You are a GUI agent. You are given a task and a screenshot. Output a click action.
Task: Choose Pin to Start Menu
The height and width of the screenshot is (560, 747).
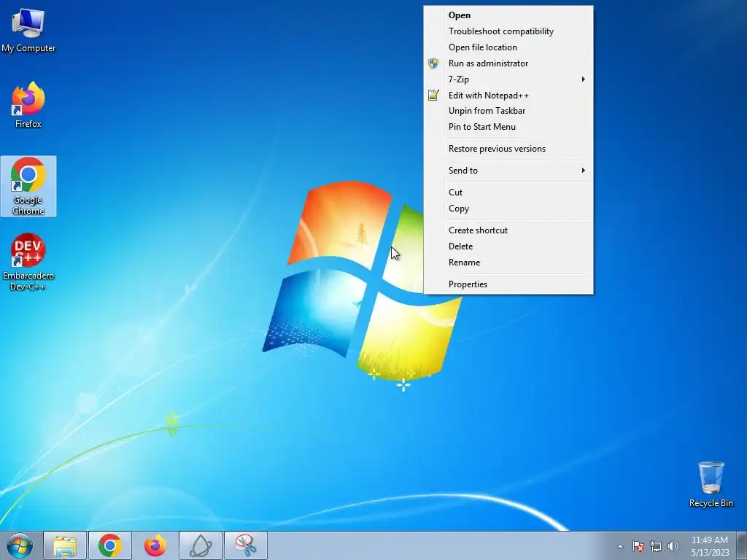point(508,127)
